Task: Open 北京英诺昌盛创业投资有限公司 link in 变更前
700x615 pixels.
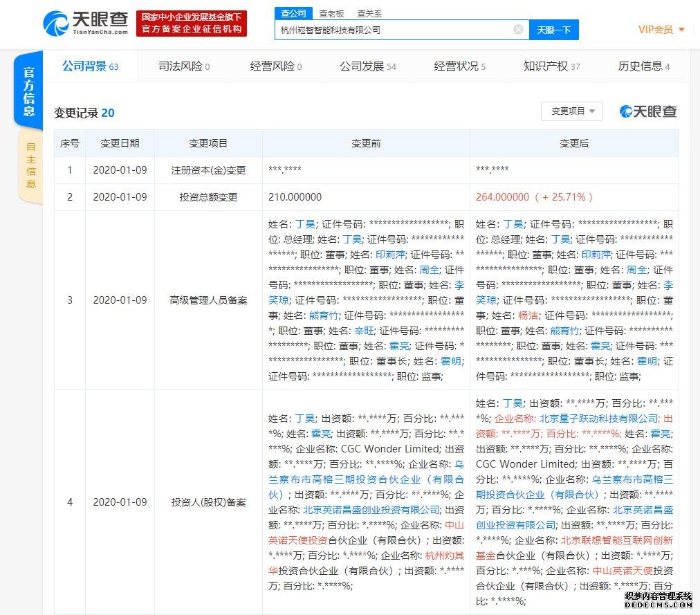Action: tap(371, 510)
